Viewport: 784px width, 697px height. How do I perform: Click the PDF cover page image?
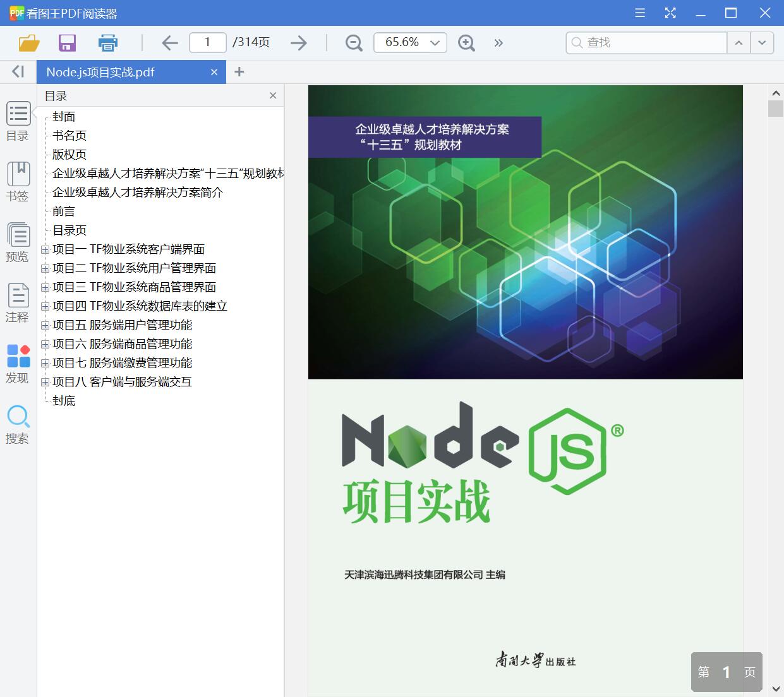pyautogui.click(x=525, y=391)
